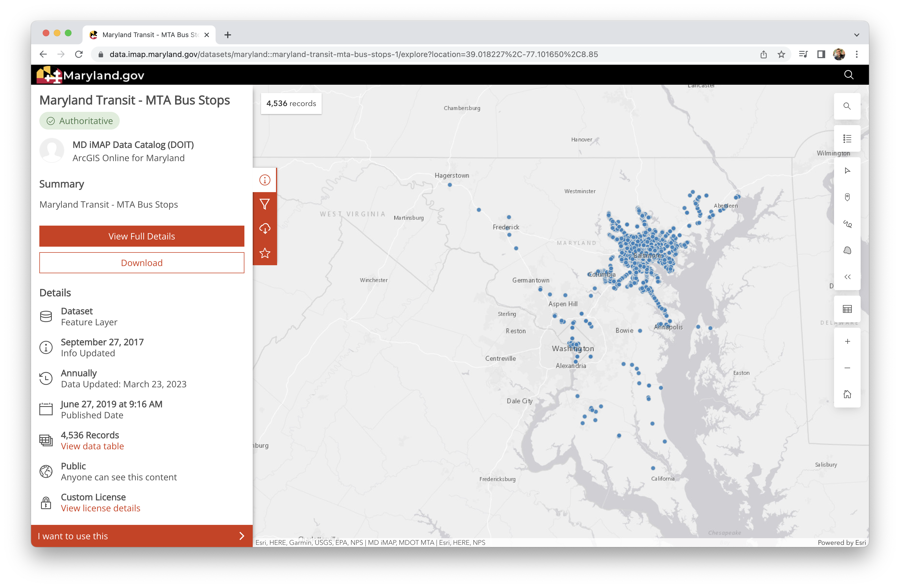Select the polygon drawing tool

point(847,250)
